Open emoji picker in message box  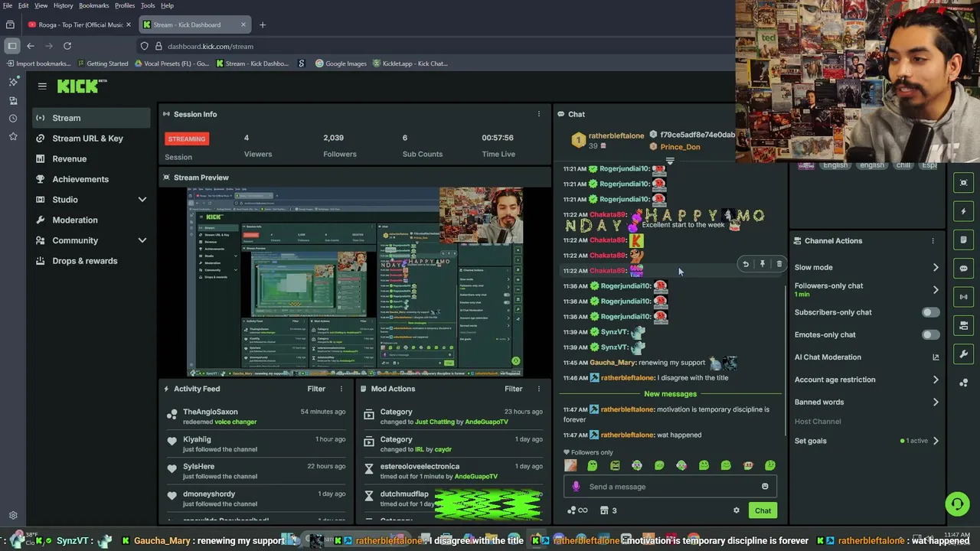(765, 487)
